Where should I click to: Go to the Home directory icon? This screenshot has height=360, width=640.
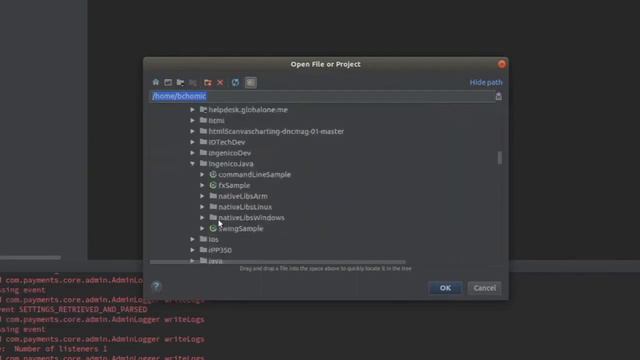click(156, 82)
